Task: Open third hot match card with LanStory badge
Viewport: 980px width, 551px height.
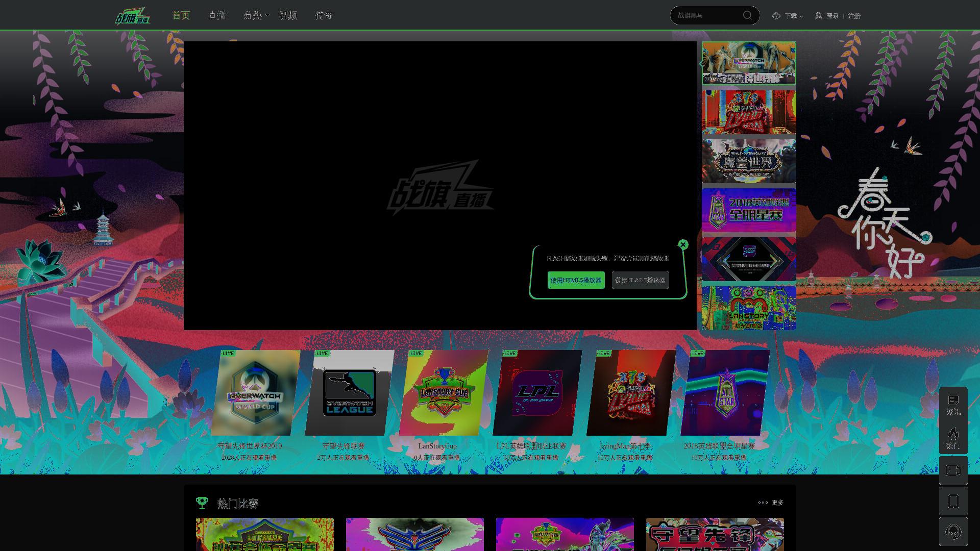Action: 565,534
